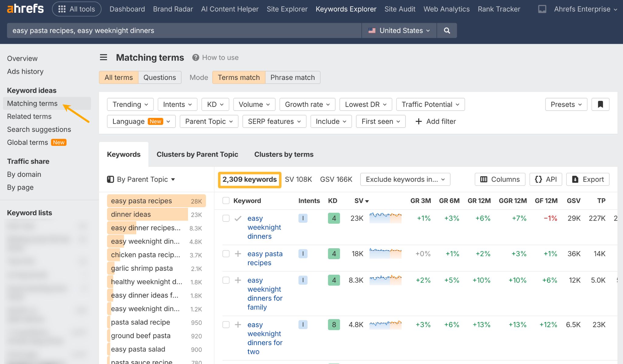Click inside the keyword search field
Viewport: 623px width, 364px height.
(183, 30)
